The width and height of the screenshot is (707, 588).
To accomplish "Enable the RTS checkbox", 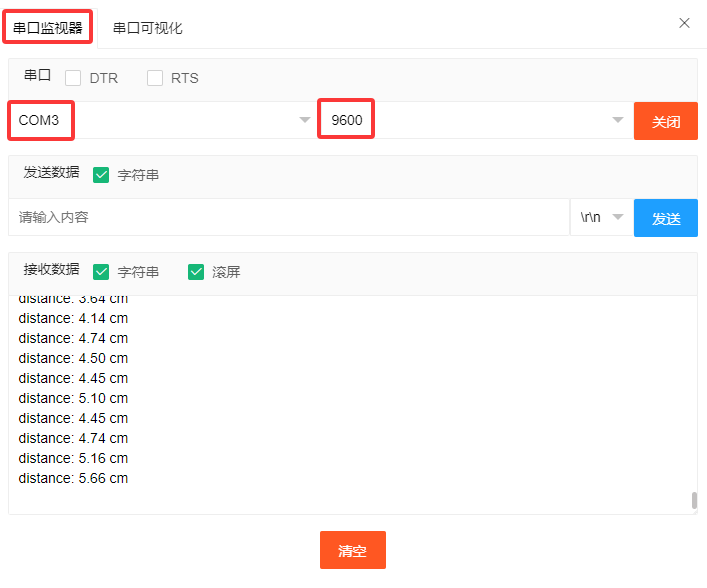I will [x=155, y=78].
